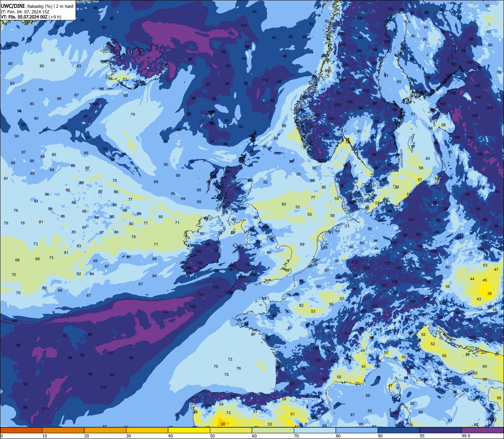Click the light blue 80–90 legend swatch
Viewport: 504px width, 439px height.
[x=357, y=430]
